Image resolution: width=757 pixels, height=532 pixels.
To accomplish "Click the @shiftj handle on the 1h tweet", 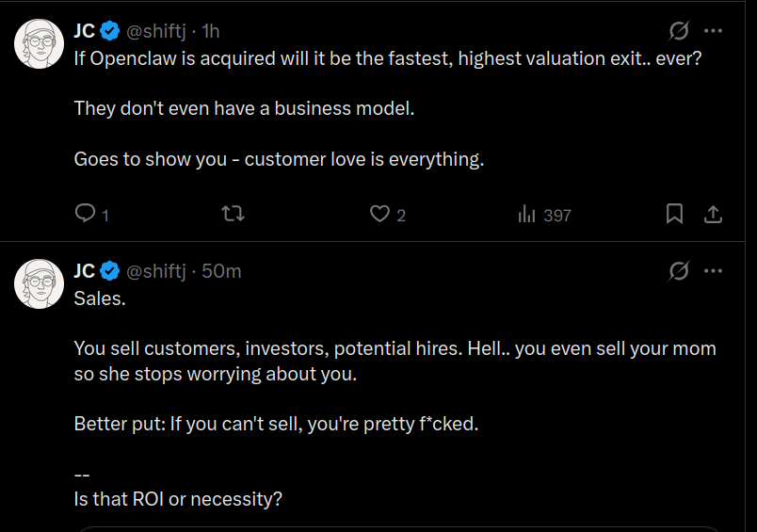I will point(155,31).
